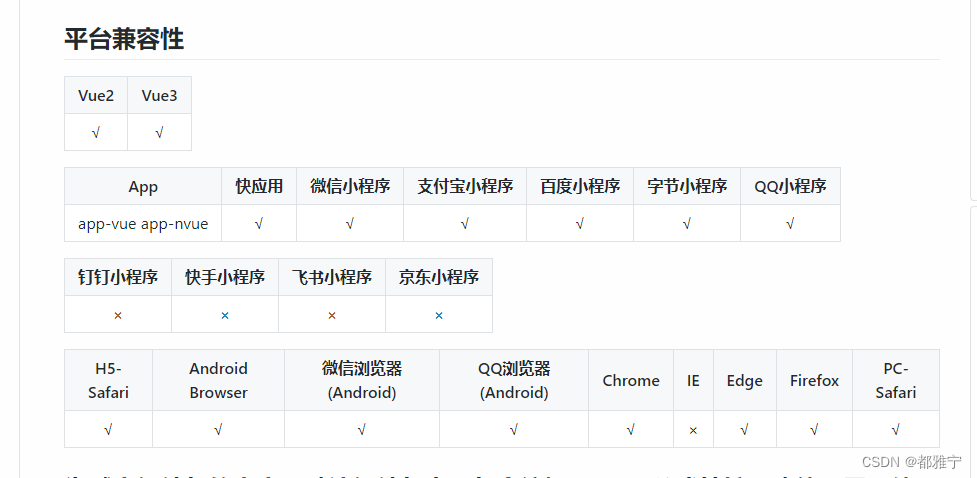This screenshot has width=977, height=478.
Task: Select the 支付宝小程序 column header
Action: pos(465,186)
